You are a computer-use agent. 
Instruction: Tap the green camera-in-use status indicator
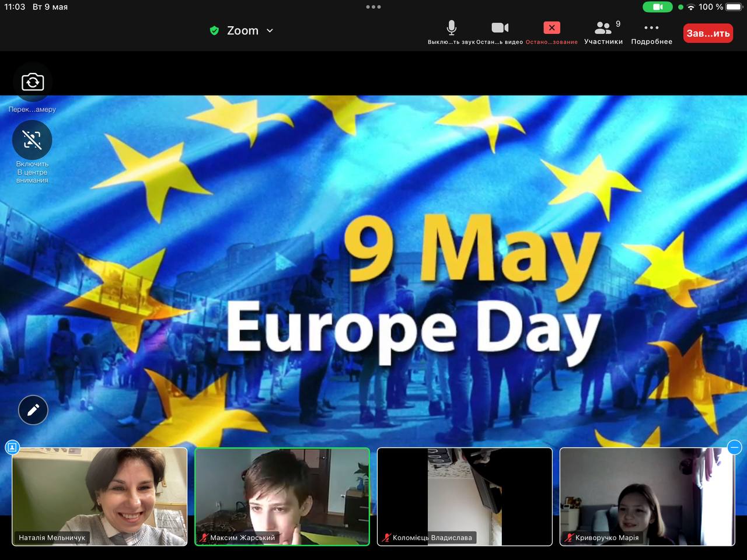(657, 7)
